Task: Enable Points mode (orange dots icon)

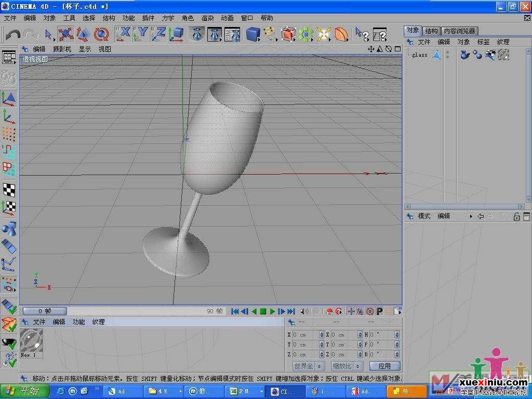Action: coord(9,134)
